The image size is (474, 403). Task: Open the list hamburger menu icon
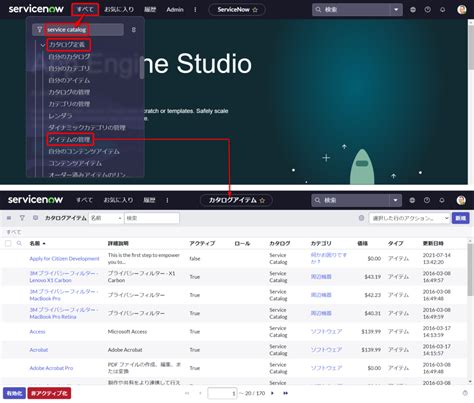tap(9, 218)
